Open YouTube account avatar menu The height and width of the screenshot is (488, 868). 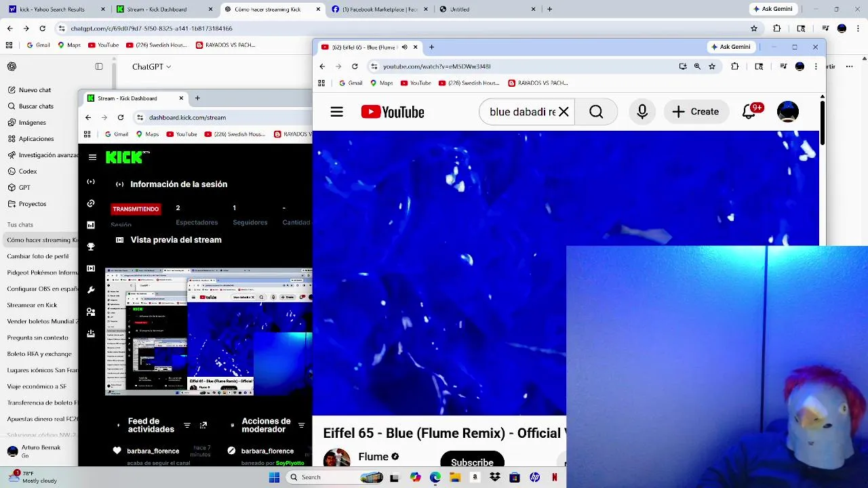click(x=787, y=112)
